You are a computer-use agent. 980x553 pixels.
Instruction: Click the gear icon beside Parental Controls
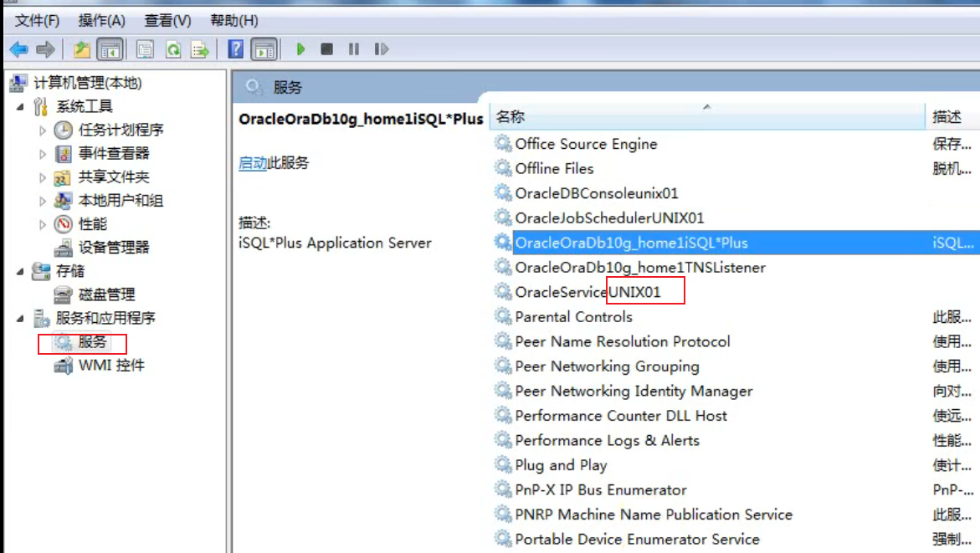(502, 316)
